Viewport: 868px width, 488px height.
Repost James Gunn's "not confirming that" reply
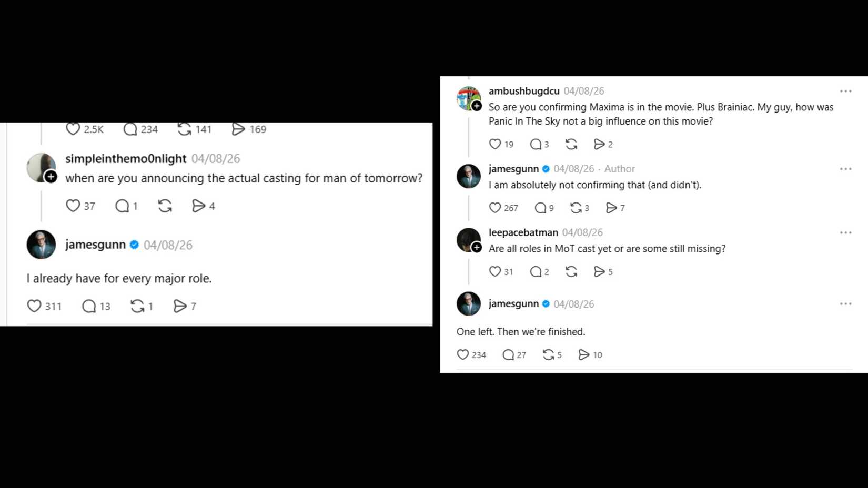coord(577,208)
